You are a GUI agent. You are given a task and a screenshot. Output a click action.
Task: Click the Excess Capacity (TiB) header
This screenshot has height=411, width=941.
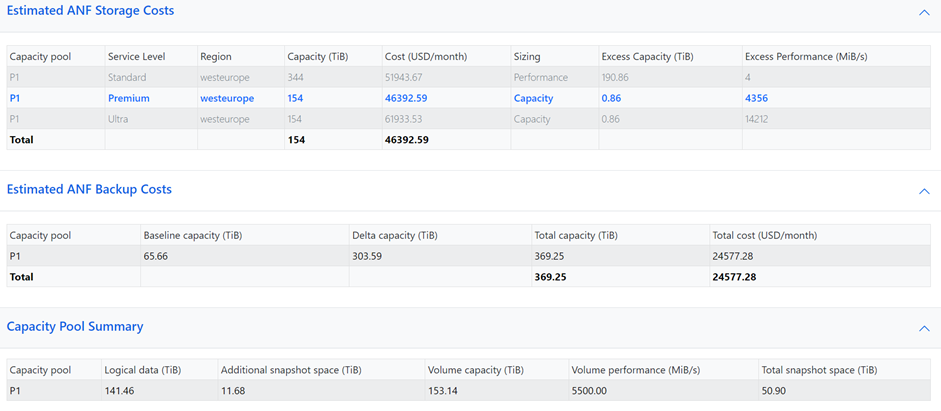[x=648, y=56]
